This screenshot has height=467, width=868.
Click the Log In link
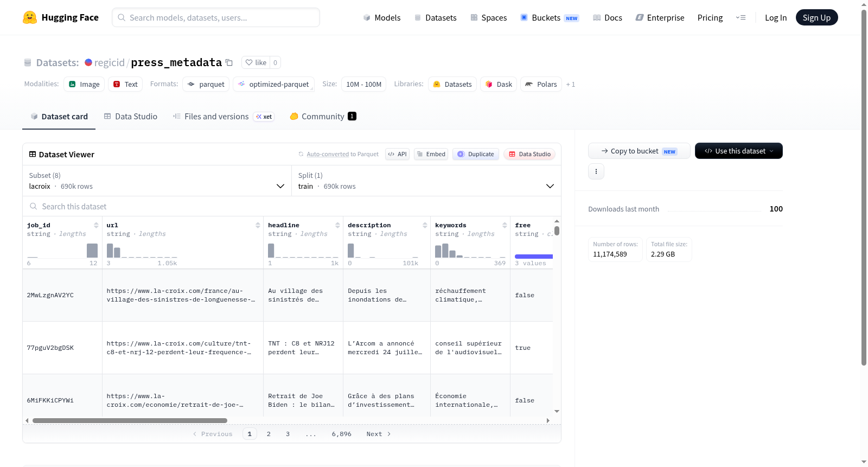coord(776,17)
